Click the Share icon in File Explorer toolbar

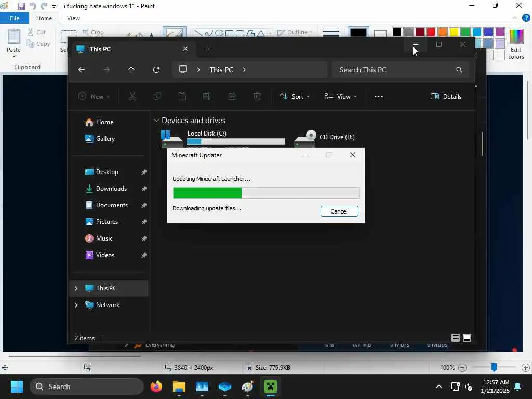point(232,97)
